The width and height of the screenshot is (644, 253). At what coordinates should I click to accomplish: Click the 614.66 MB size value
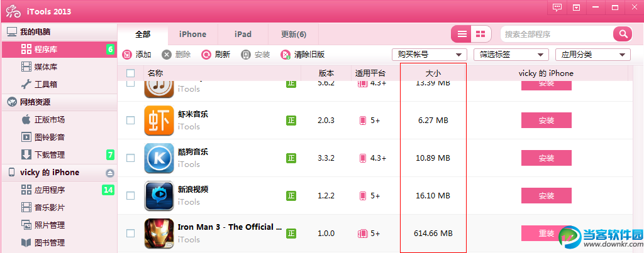coord(433,234)
